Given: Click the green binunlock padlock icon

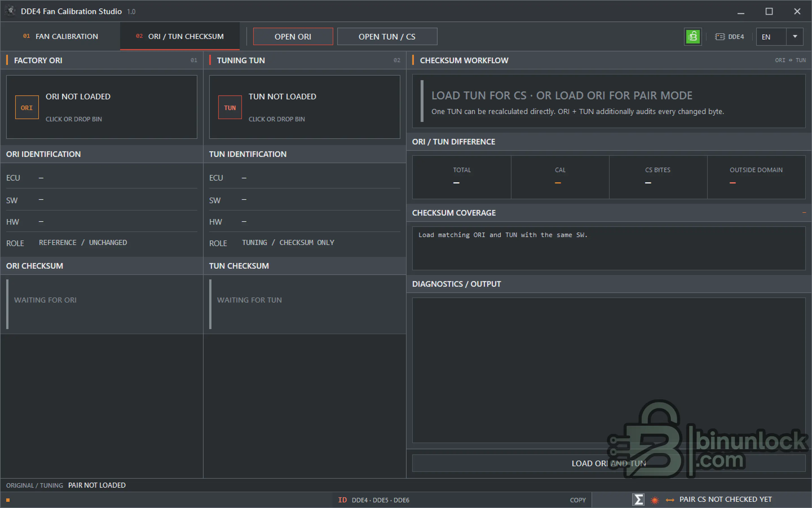Looking at the screenshot, I should pos(692,37).
